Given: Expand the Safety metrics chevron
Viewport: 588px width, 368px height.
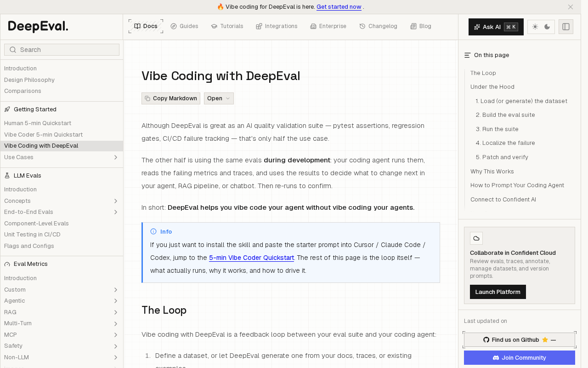Looking at the screenshot, I should (x=116, y=346).
